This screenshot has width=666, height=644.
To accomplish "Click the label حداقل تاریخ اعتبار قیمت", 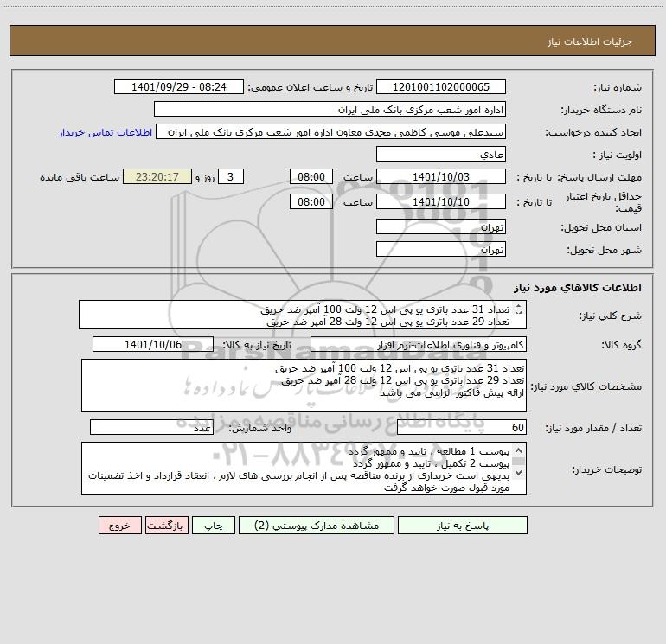I will 603,202.
